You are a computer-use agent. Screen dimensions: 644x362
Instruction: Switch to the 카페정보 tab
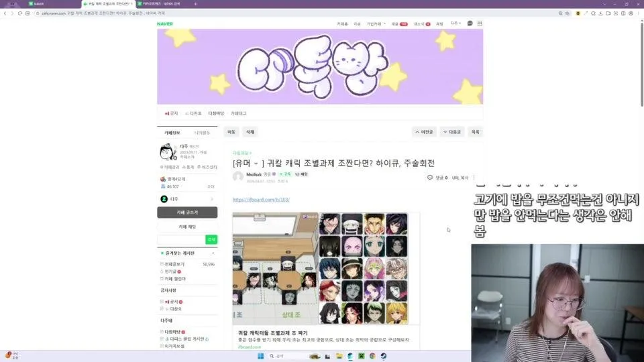172,133
